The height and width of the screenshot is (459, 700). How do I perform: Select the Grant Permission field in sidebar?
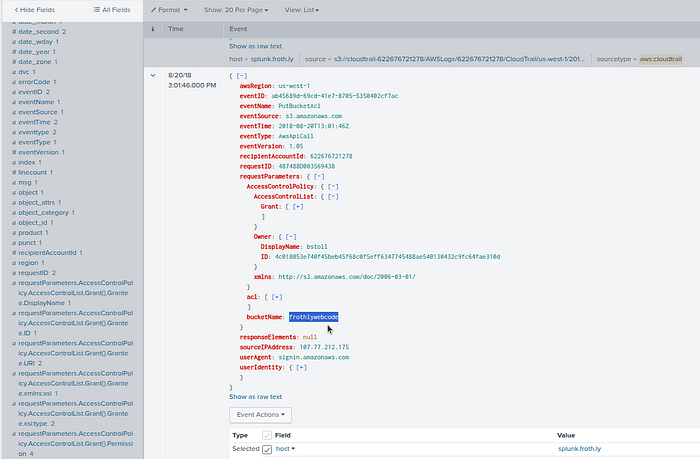pos(73,443)
